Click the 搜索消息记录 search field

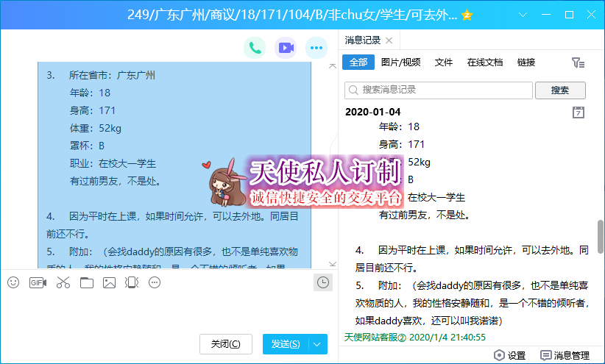click(x=439, y=90)
